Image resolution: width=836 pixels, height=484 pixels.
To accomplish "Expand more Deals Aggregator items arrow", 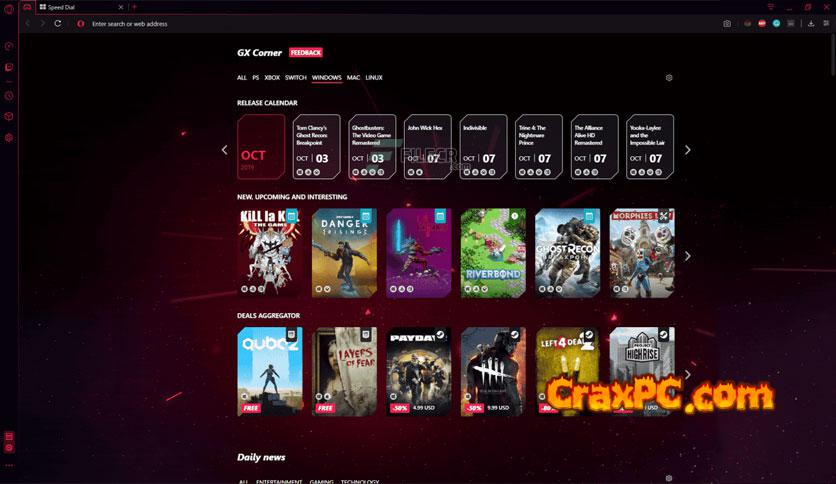I will tap(687, 375).
